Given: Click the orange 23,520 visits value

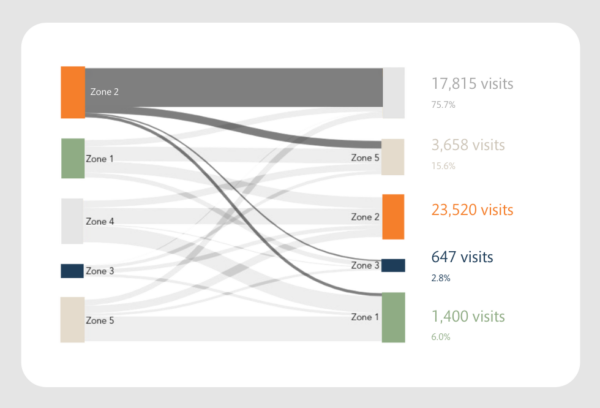Looking at the screenshot, I should pos(472,210).
